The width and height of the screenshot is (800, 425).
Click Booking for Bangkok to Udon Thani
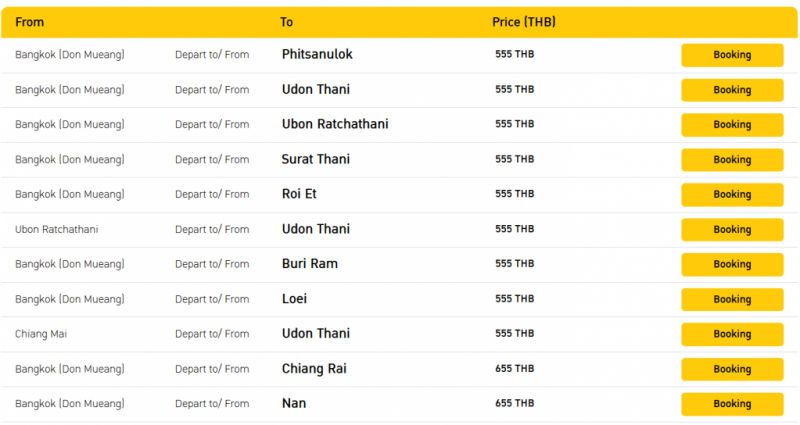(x=732, y=90)
